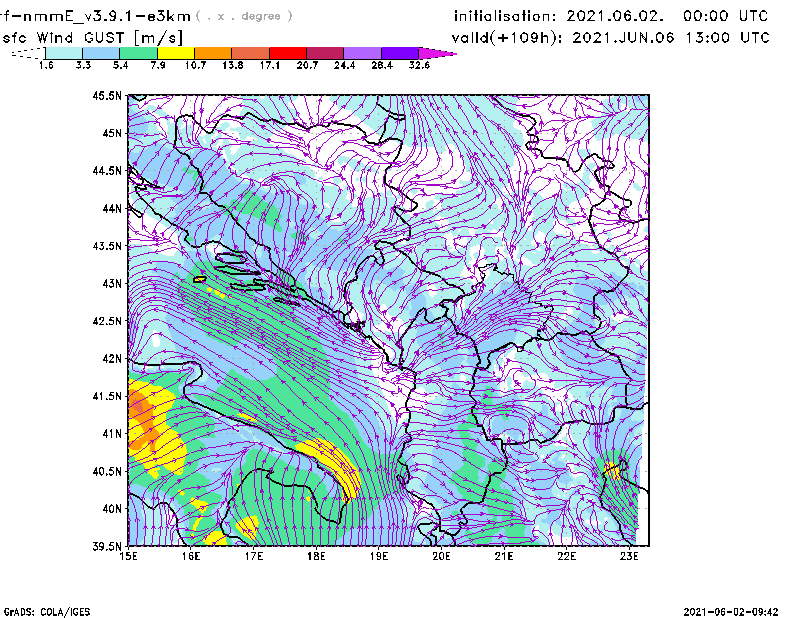Click the dashed white arrow legend start

point(28,53)
